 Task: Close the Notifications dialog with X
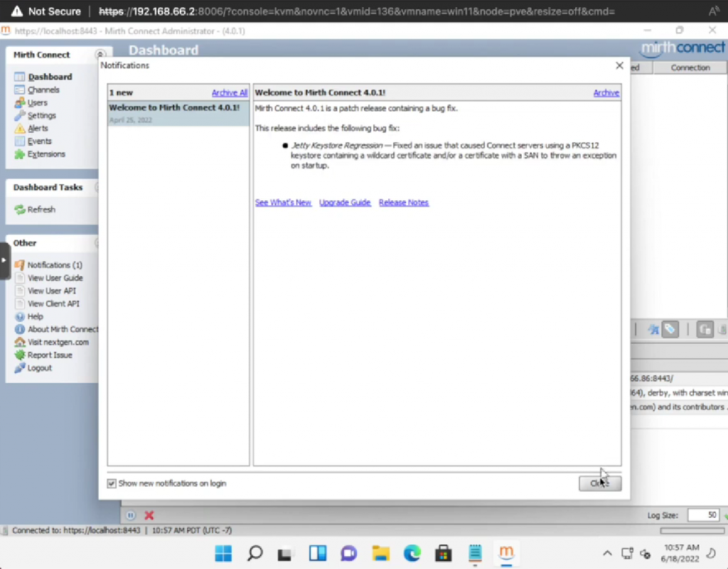tap(619, 66)
